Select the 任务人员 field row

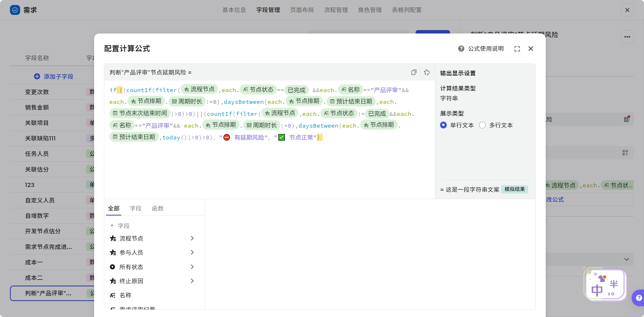click(x=52, y=154)
